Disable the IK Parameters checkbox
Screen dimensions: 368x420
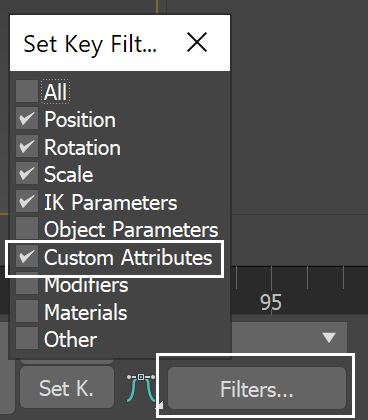click(x=27, y=201)
